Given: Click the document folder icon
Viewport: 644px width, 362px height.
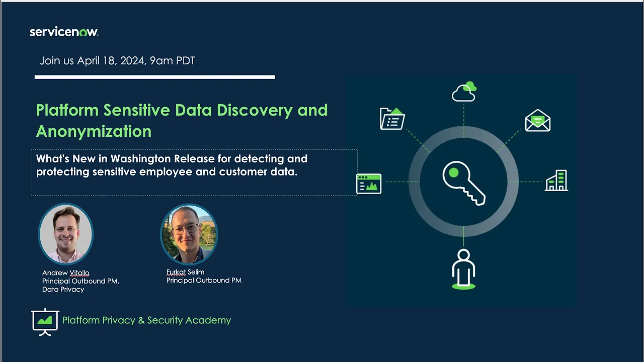Looking at the screenshot, I should [392, 119].
